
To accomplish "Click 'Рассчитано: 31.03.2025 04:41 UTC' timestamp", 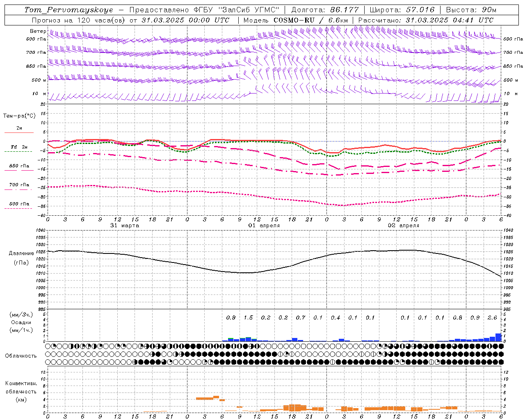I will click(x=426, y=20).
